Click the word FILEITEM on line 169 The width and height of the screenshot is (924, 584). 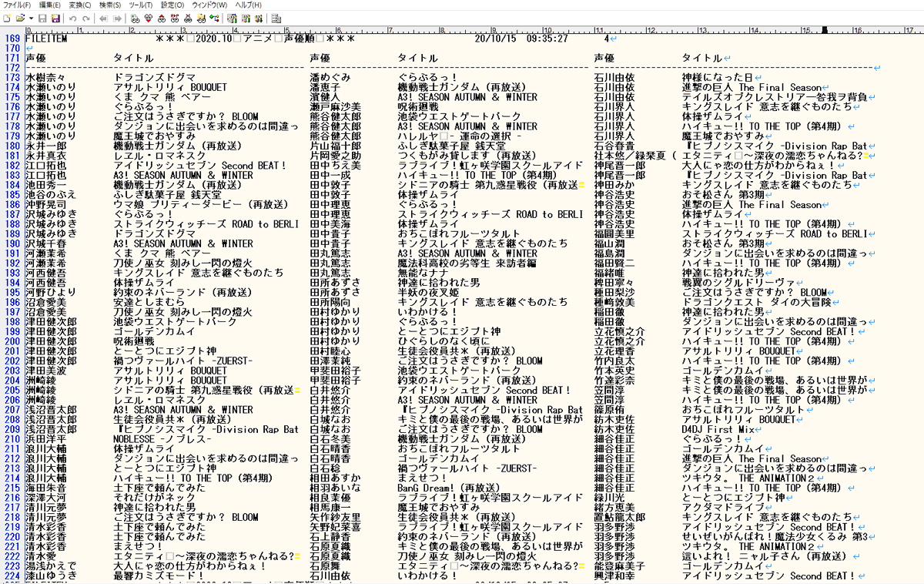45,39
